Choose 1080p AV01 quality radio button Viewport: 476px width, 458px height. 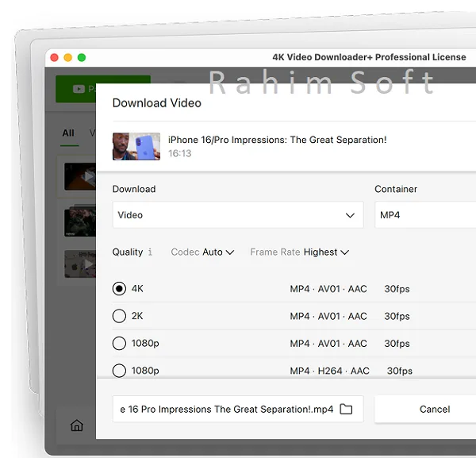click(119, 343)
